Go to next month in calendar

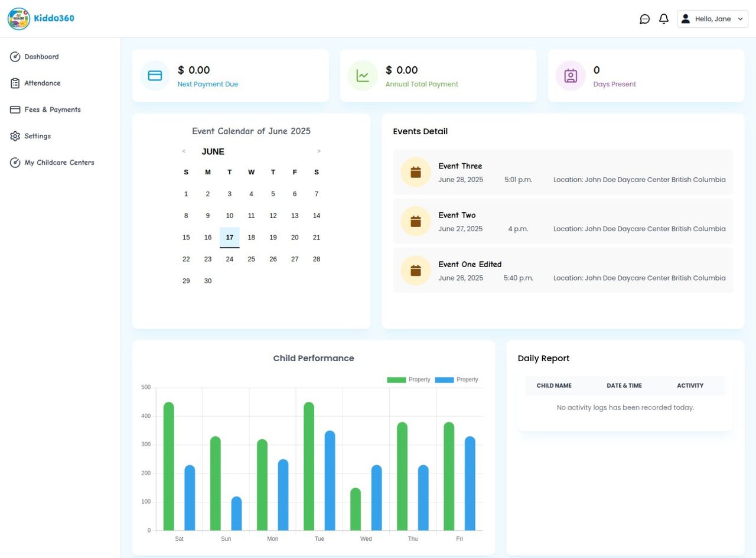pos(319,151)
